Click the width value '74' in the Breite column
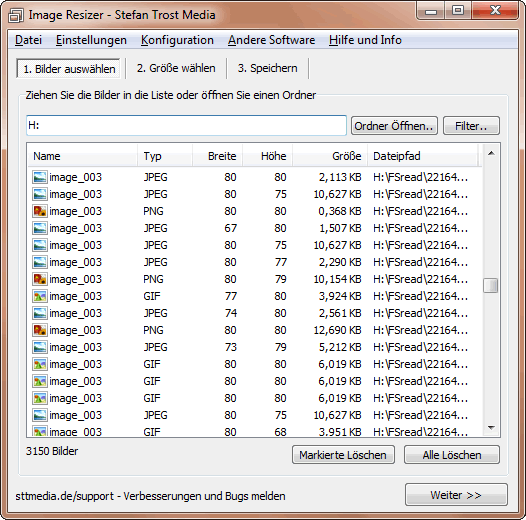 click(230, 313)
